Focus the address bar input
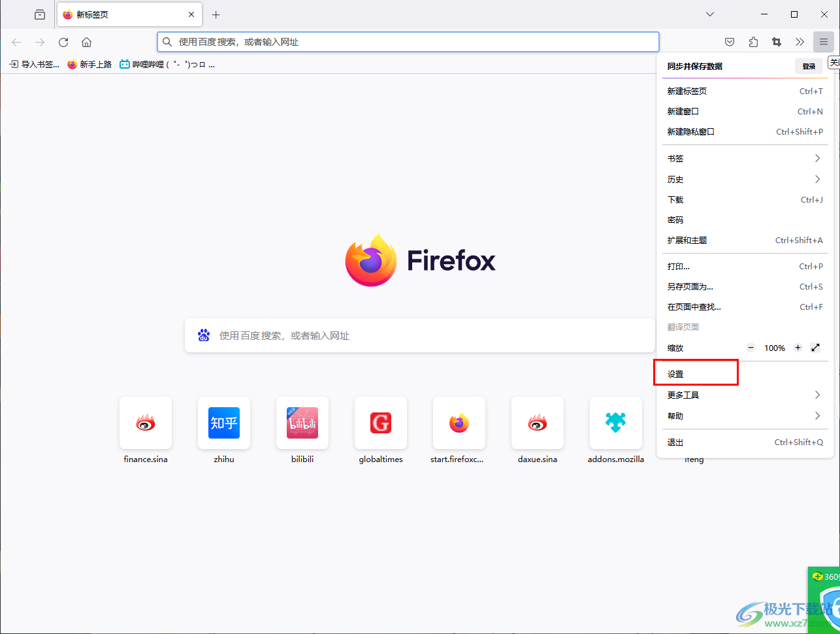This screenshot has width=840, height=634. [x=408, y=42]
